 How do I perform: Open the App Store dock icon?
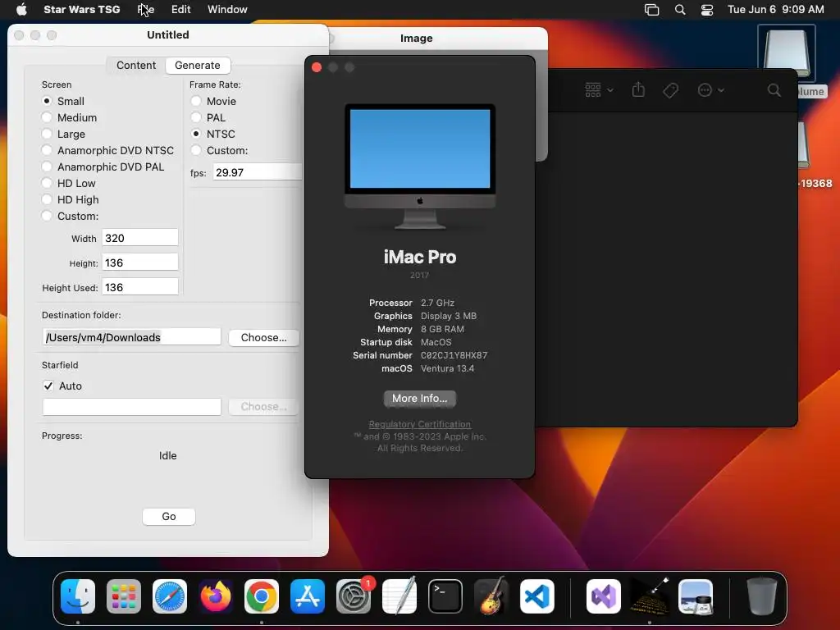pyautogui.click(x=308, y=596)
